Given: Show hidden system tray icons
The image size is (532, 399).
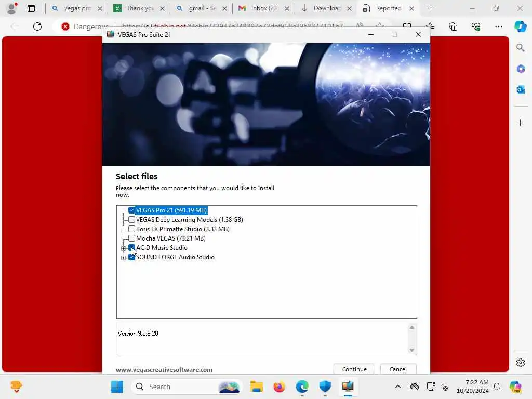Looking at the screenshot, I should 398,387.
